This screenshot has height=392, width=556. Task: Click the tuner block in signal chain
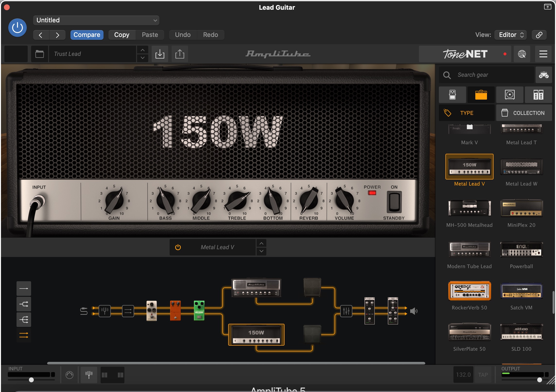(105, 311)
